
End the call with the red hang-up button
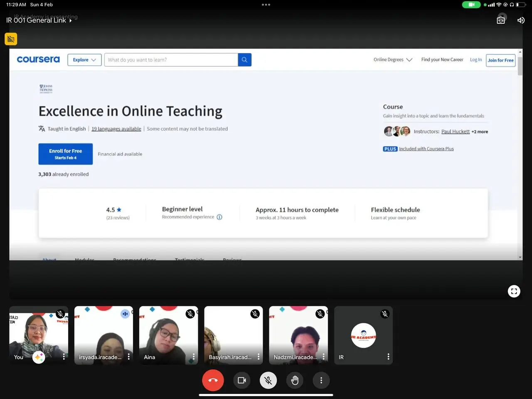213,380
